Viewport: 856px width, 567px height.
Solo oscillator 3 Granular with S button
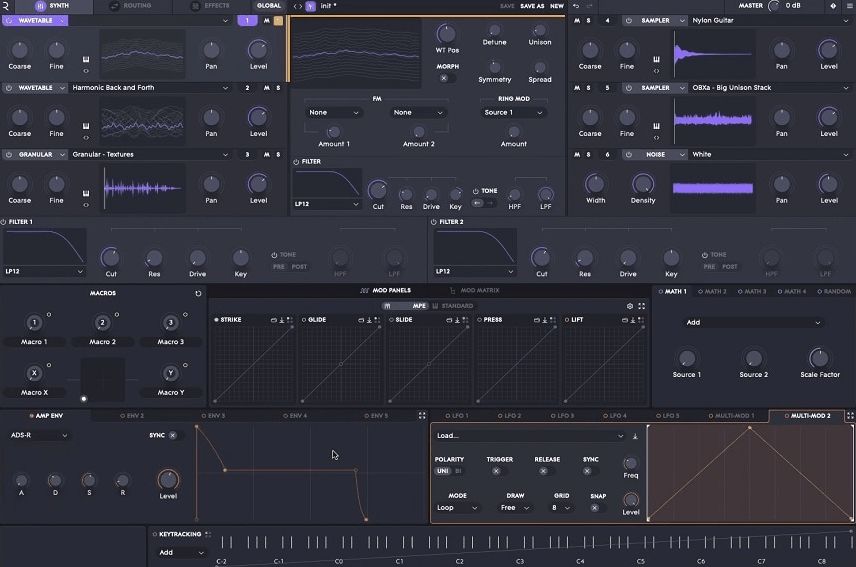(278, 154)
